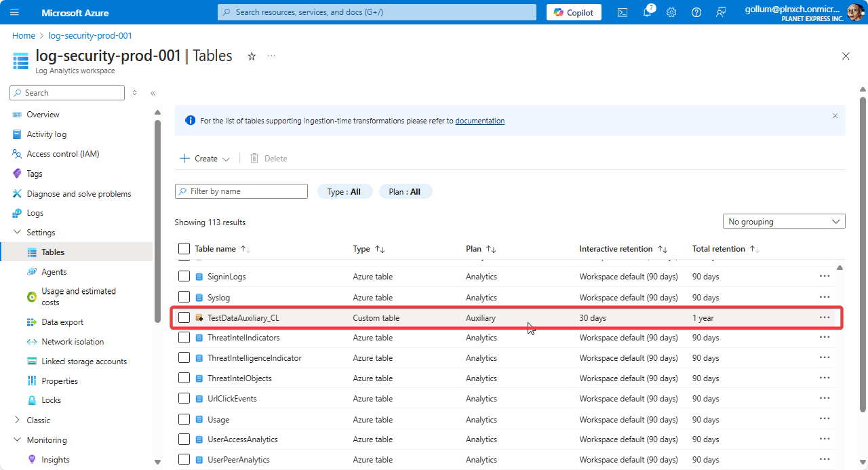868x470 pixels.
Task: Open the feedback icon
Action: (720, 12)
